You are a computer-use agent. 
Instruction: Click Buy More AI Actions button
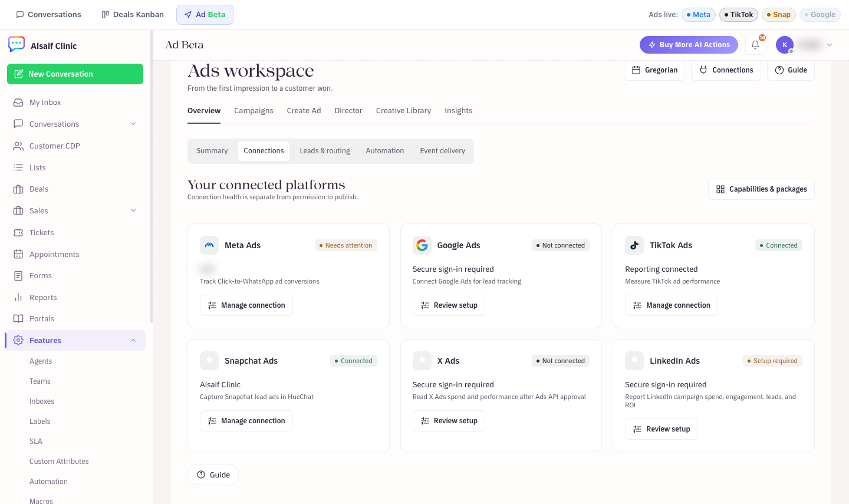689,45
